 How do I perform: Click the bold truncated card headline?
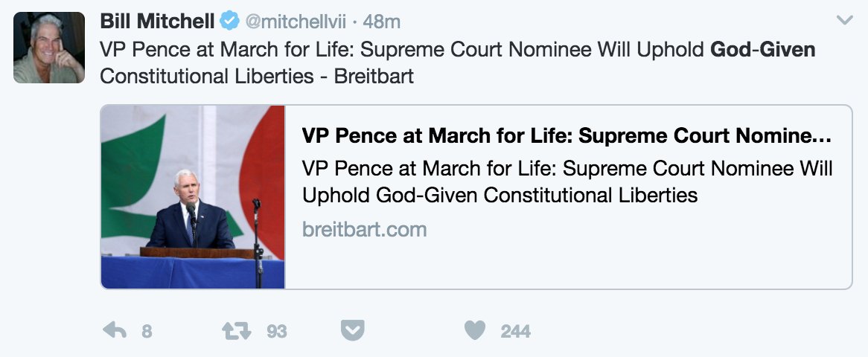tap(567, 137)
